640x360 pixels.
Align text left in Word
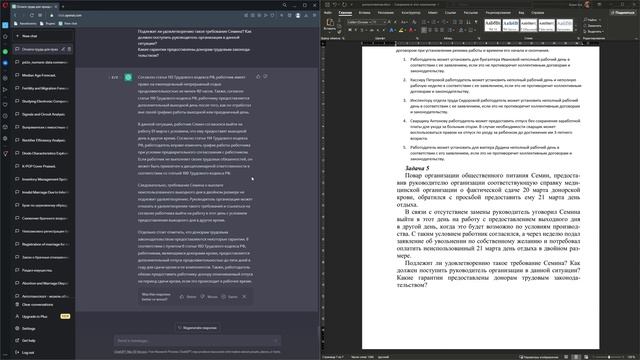423,30
